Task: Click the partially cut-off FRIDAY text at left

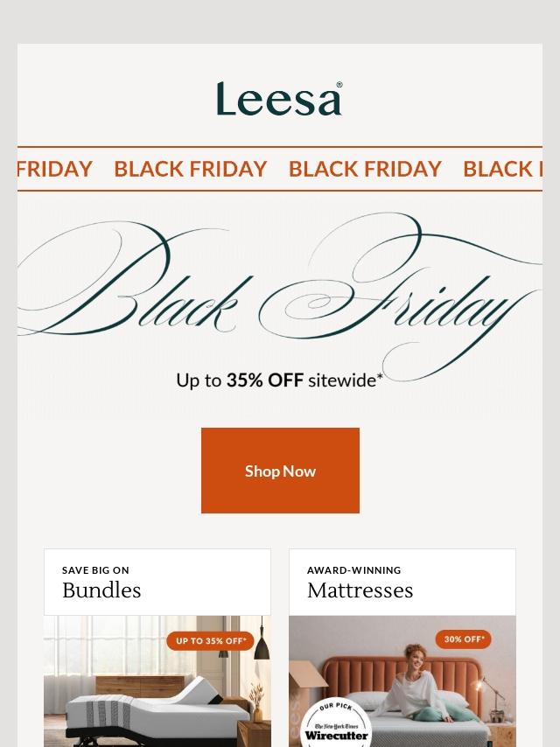Action: [54, 169]
